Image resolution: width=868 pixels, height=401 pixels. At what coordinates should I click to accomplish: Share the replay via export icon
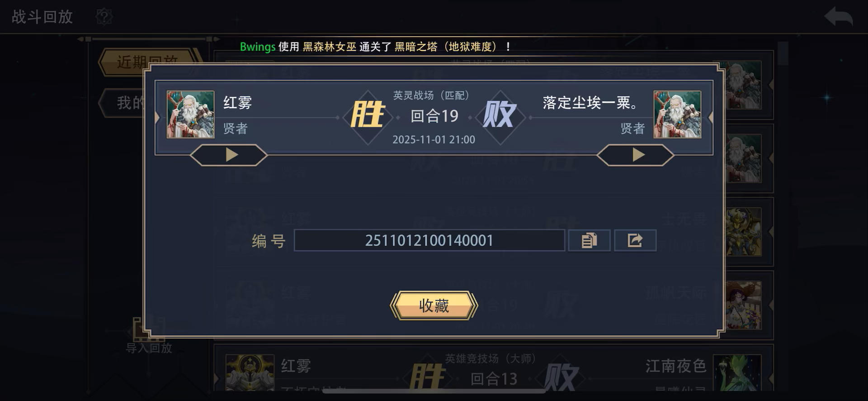coord(635,240)
